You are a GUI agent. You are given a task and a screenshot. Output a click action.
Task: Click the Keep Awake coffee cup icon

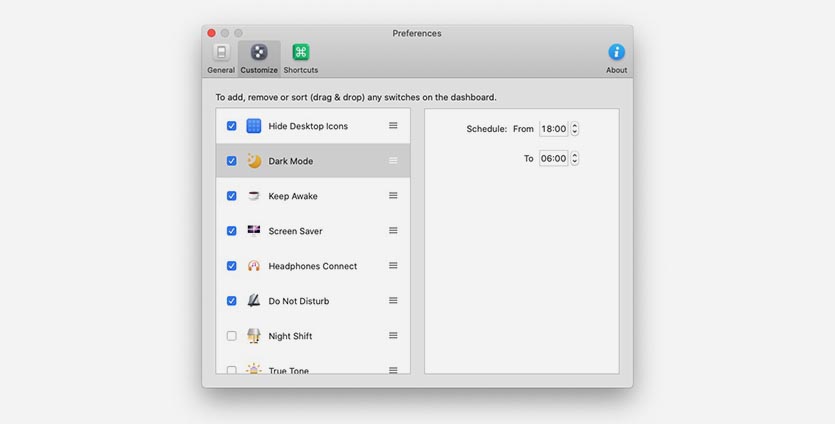254,196
